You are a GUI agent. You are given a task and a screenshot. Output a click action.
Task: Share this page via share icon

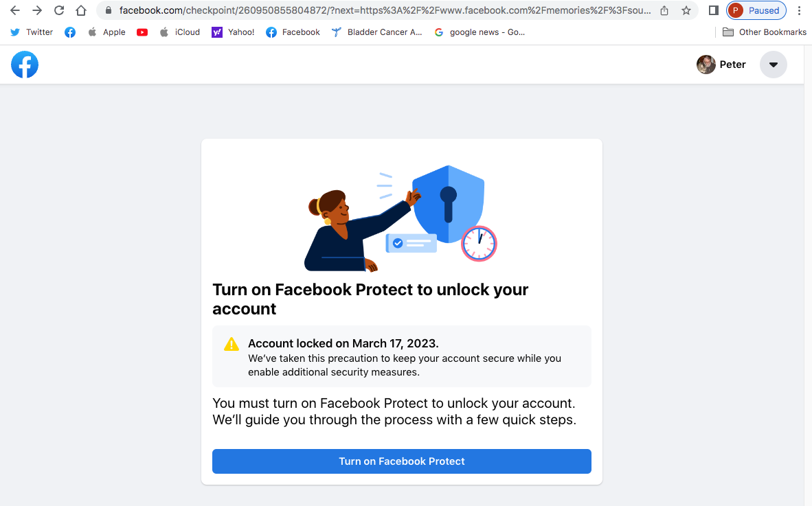pos(664,10)
